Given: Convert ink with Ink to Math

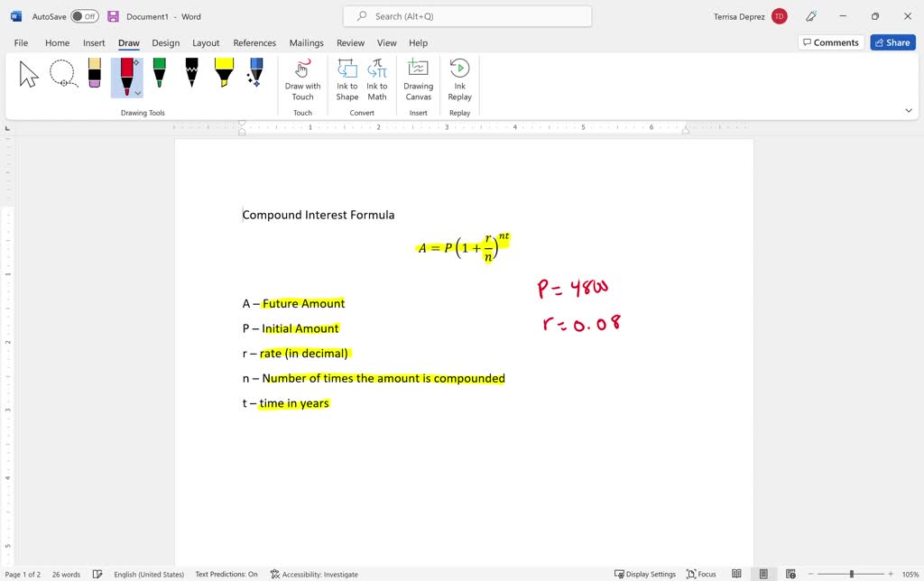Looking at the screenshot, I should (376, 78).
